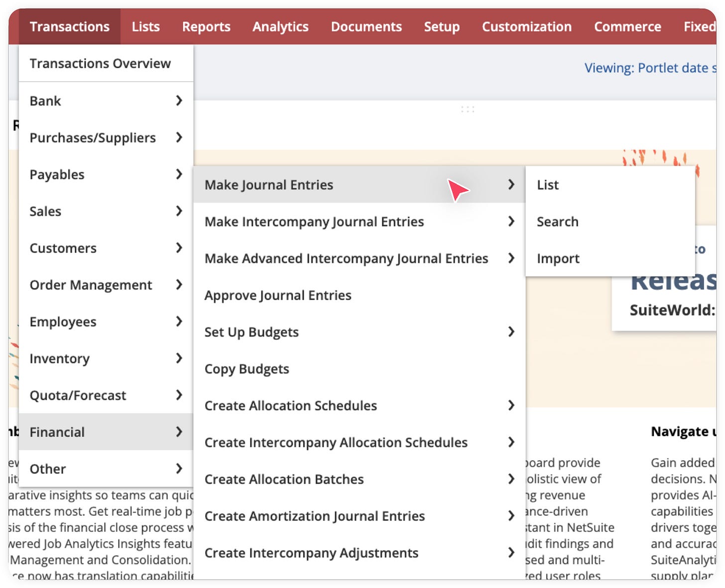Open the Reports menu
This screenshot has width=725, height=588.
[206, 26]
